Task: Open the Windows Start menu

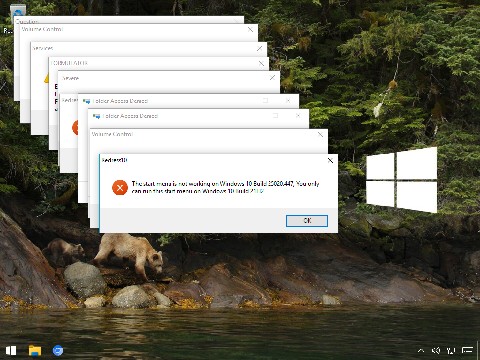Action: point(11,350)
